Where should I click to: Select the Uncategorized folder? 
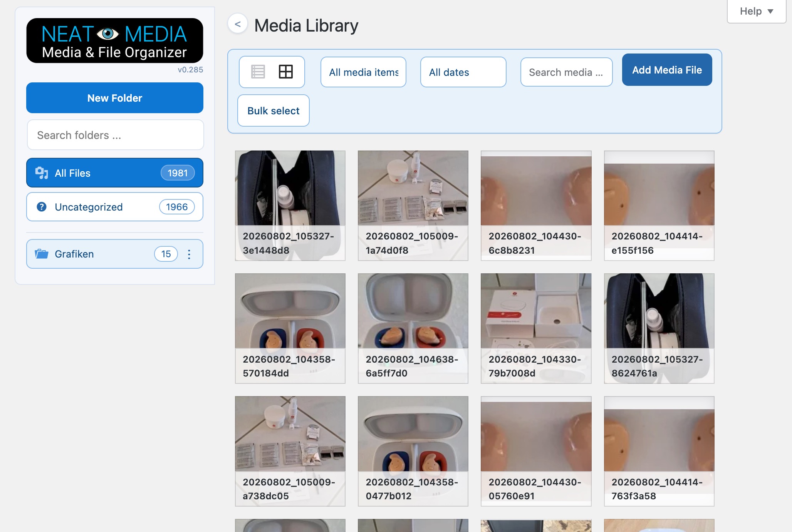[x=115, y=207]
